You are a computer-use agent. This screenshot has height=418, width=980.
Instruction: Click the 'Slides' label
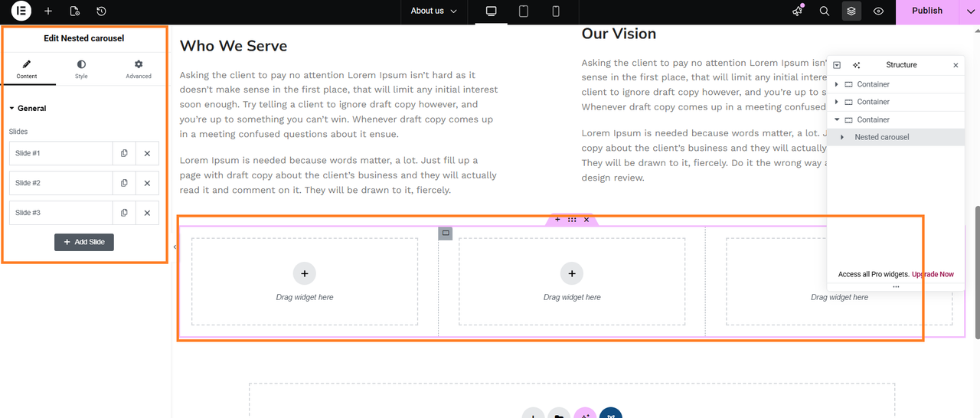(x=18, y=132)
